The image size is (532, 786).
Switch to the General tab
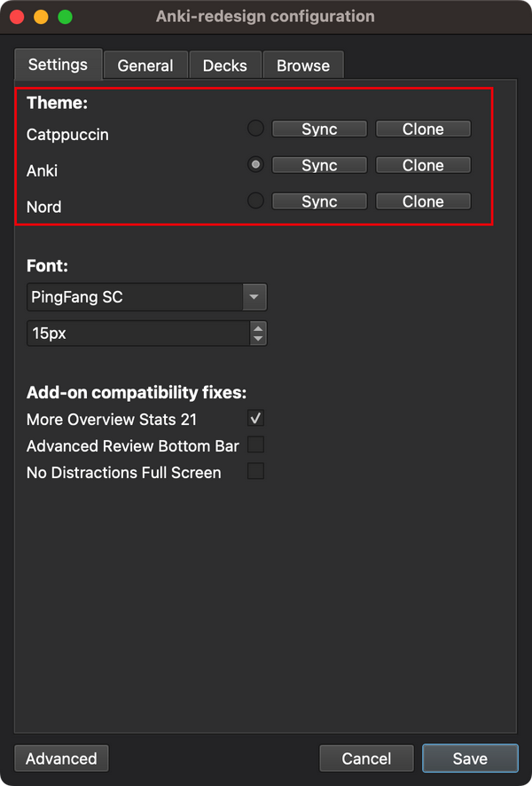145,66
